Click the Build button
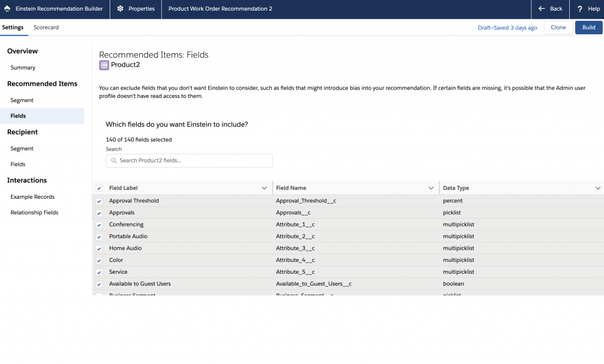The image size is (604, 364). 589,27
